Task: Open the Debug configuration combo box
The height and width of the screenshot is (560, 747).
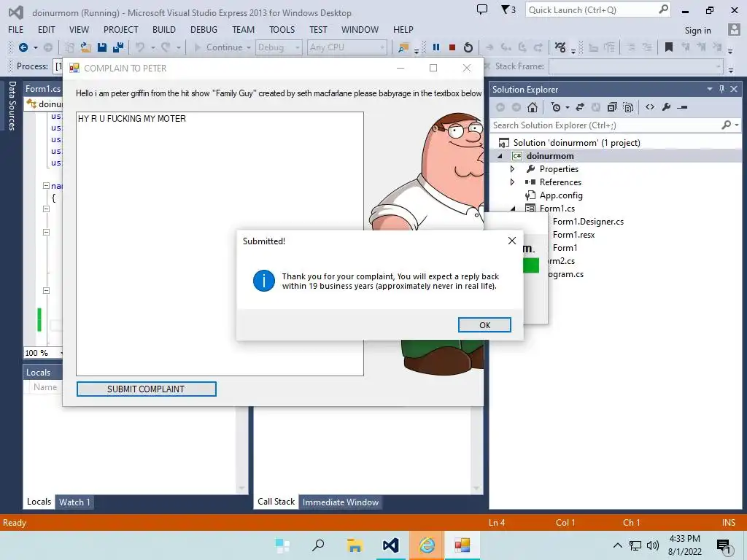Action: 278,47
